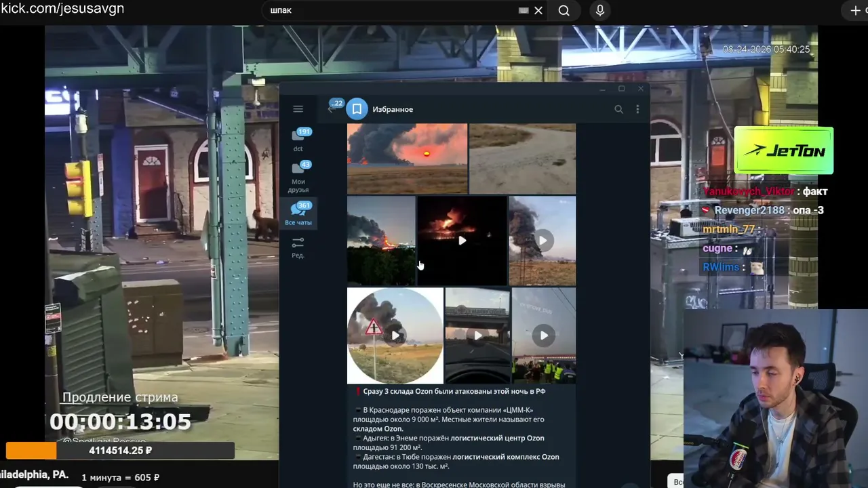The height and width of the screenshot is (488, 868).
Task: Select the dct chat folder
Action: (x=298, y=140)
